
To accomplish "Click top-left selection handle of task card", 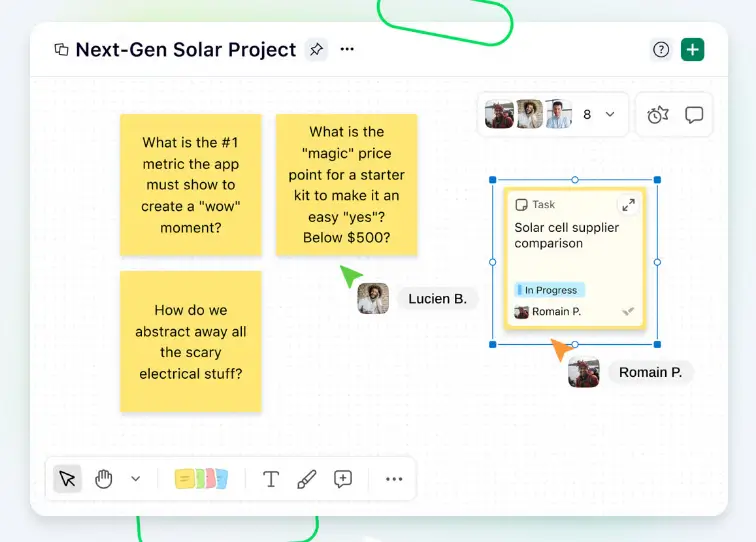I will pyautogui.click(x=492, y=180).
